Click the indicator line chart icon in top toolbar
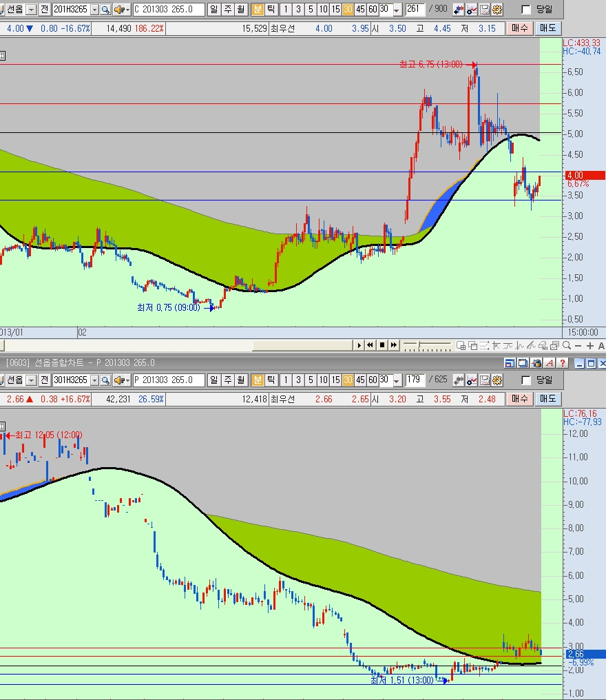This screenshot has width=606, height=700. point(472,10)
